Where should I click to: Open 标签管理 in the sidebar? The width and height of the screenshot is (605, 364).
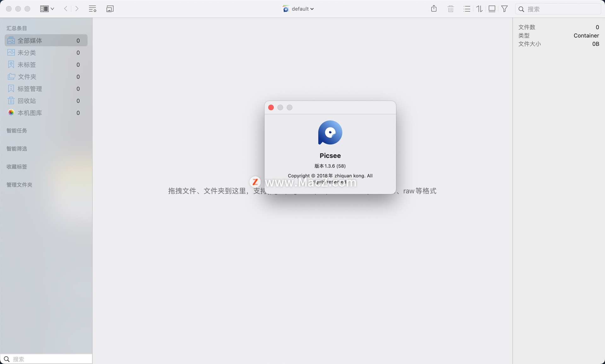point(46,89)
